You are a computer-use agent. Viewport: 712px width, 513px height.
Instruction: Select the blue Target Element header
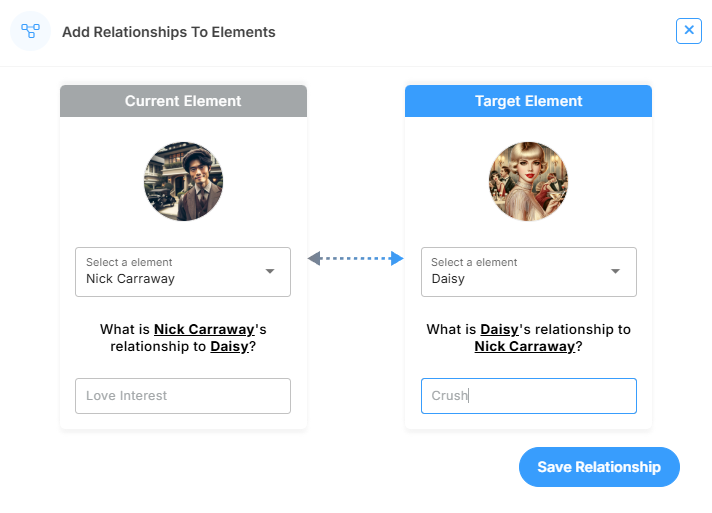point(528,101)
